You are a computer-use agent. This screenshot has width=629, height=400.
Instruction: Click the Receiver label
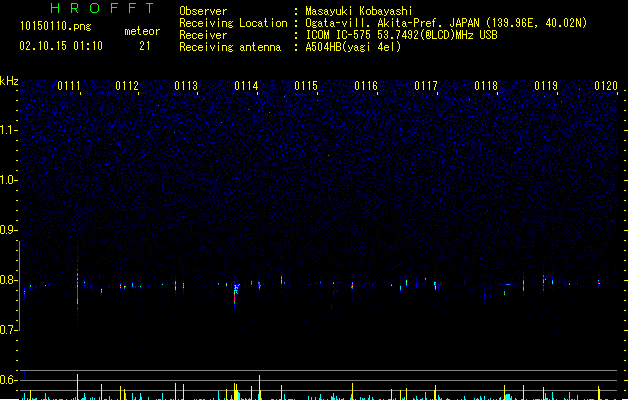pyautogui.click(x=203, y=35)
